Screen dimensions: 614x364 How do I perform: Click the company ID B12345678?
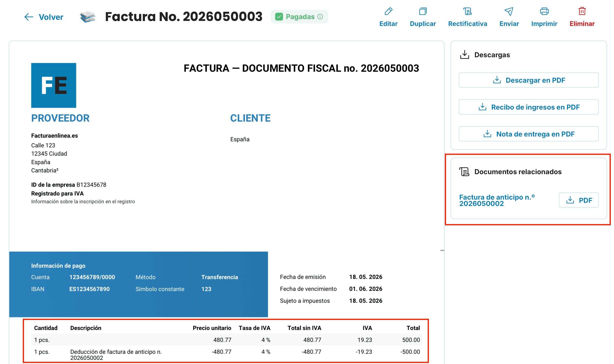pyautogui.click(x=91, y=185)
